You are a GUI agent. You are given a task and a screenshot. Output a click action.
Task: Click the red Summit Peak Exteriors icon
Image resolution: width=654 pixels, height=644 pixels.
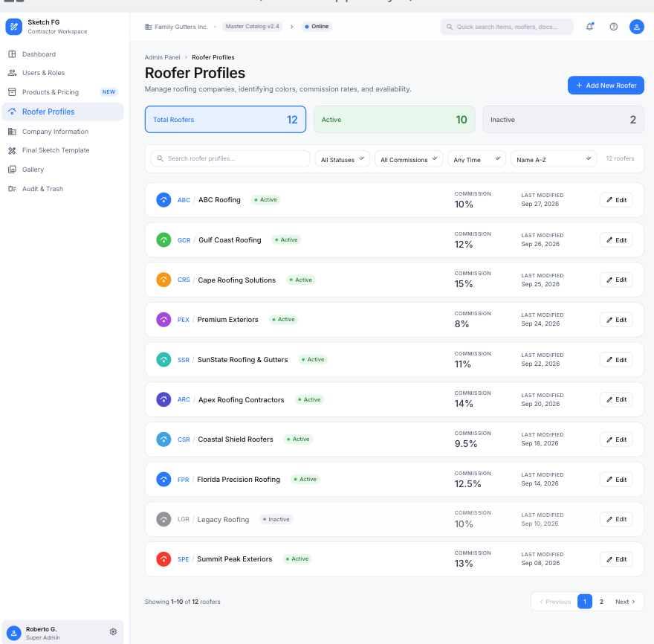pos(163,559)
